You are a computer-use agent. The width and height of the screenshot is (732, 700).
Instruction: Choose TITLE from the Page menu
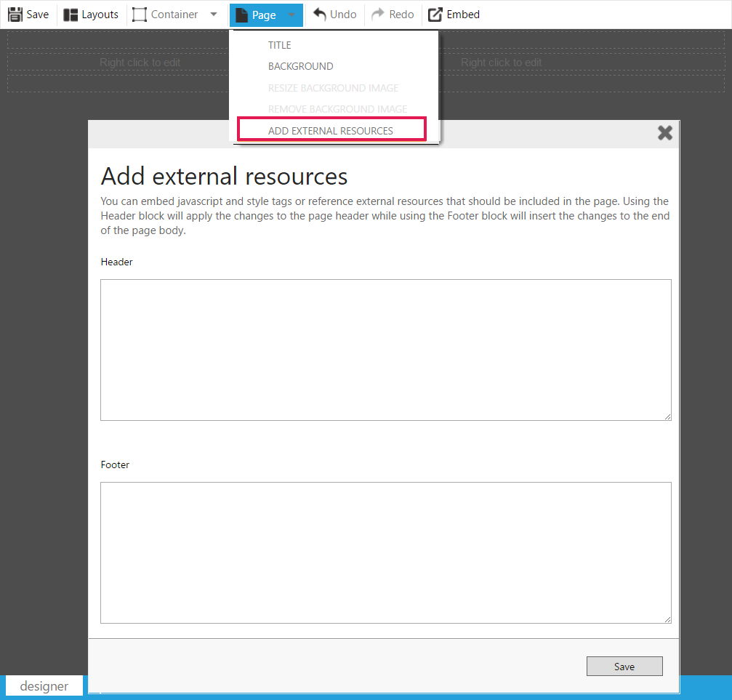280,45
